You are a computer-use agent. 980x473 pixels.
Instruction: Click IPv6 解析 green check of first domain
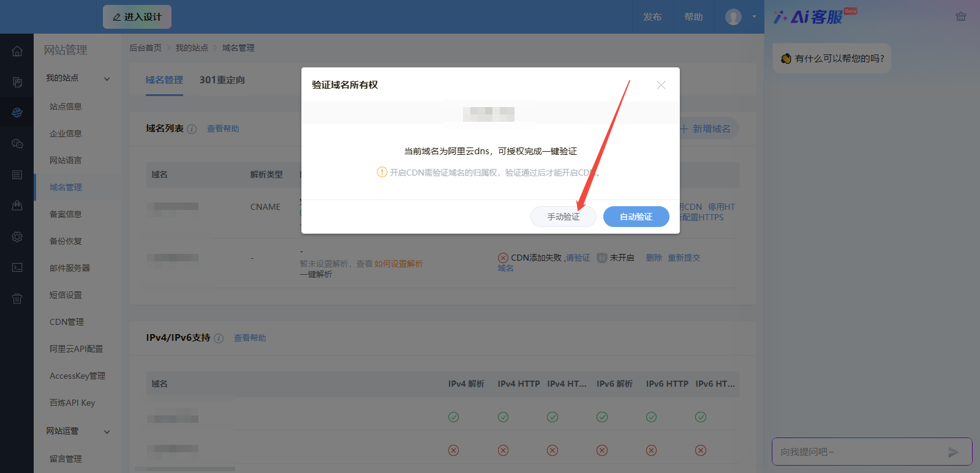point(602,417)
